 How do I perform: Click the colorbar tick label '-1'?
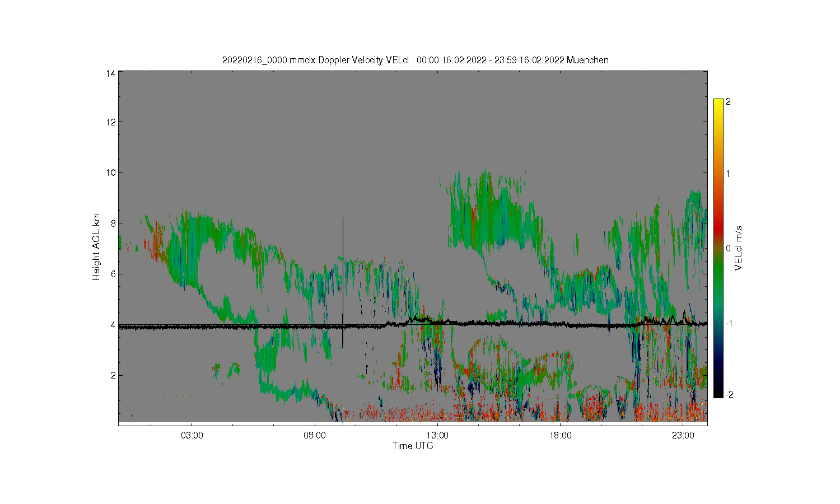[x=729, y=324]
